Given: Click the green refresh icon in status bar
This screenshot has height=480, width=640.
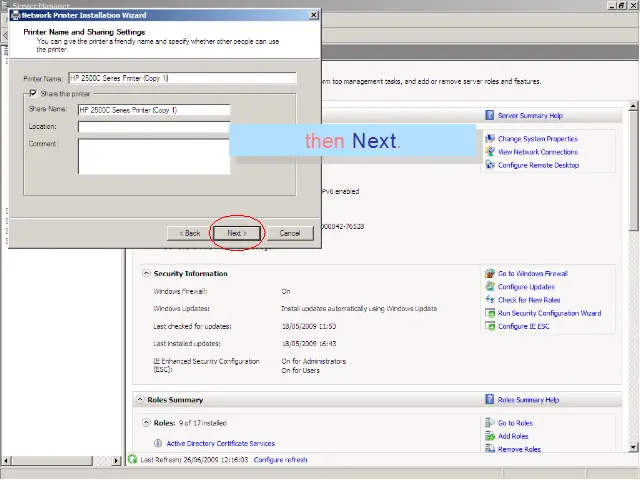Looking at the screenshot, I should 132,459.
